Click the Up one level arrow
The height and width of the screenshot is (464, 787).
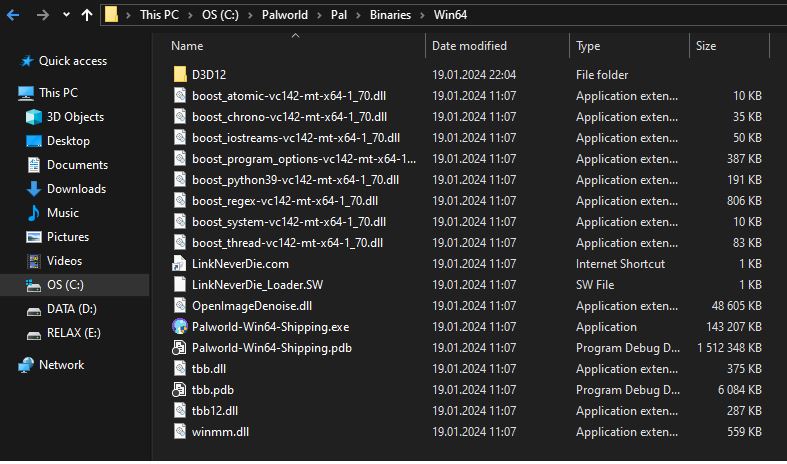(87, 15)
